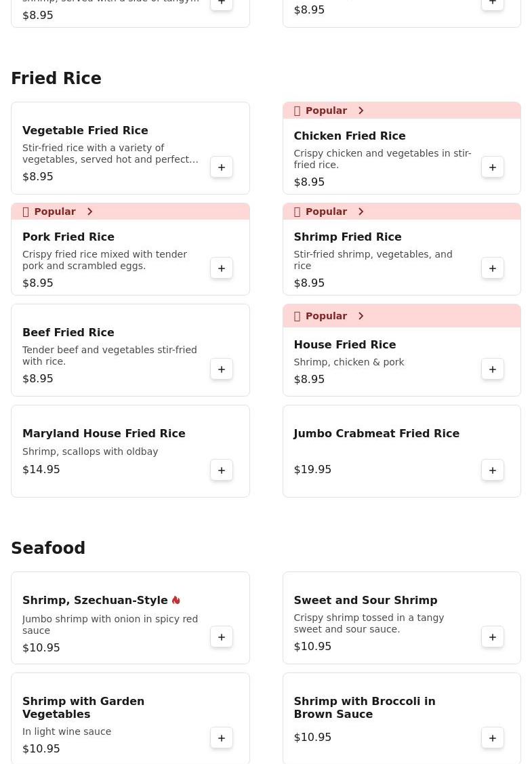Open the Jumbo Crabmeat Fried Rice title
Screen dimensions: 532x764
coord(376,434)
